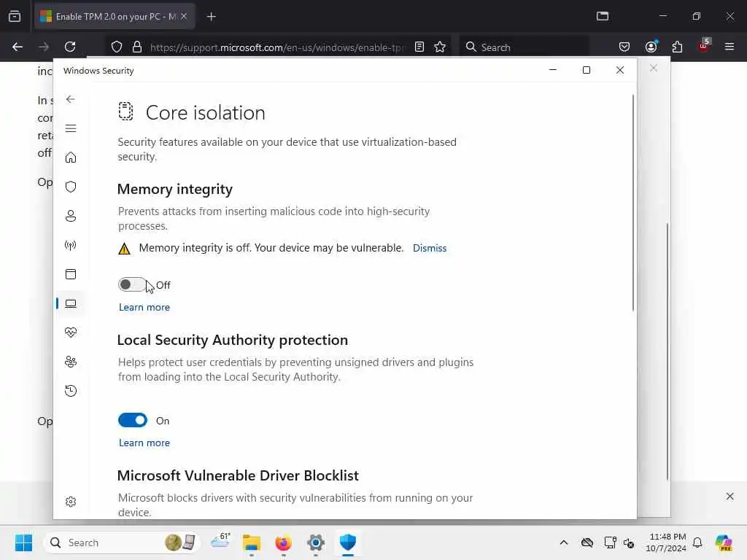This screenshot has width=747, height=560.
Task: Reload the Microsoft support page
Action: 70,47
